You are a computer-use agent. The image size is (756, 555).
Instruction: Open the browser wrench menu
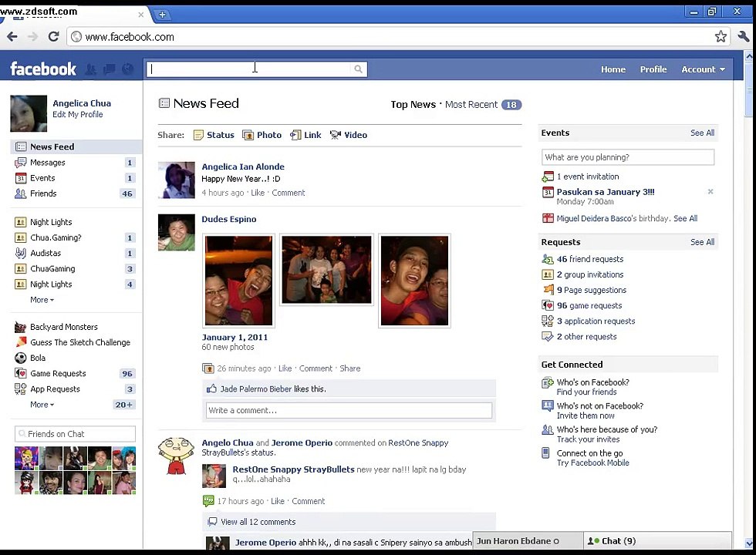(743, 37)
